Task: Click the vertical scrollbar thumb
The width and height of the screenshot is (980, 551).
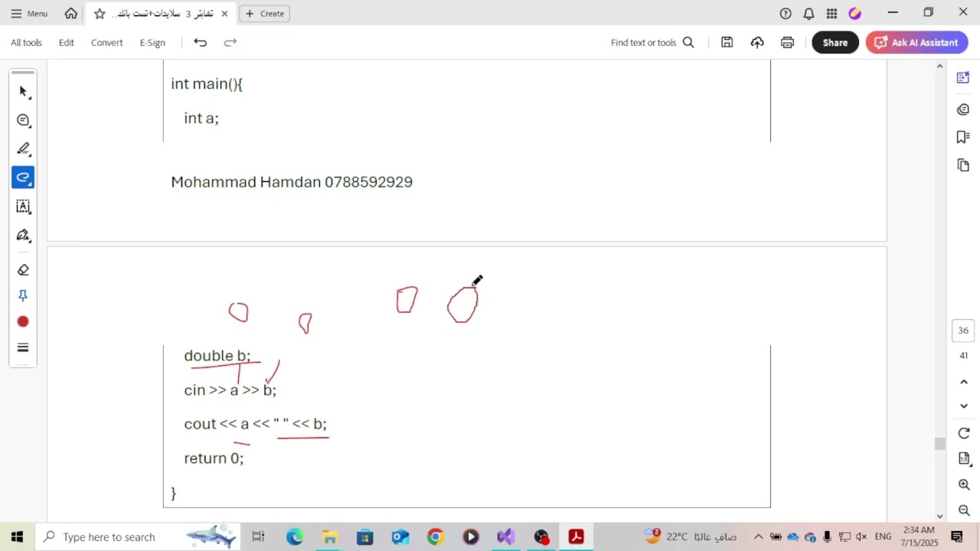Action: click(939, 444)
